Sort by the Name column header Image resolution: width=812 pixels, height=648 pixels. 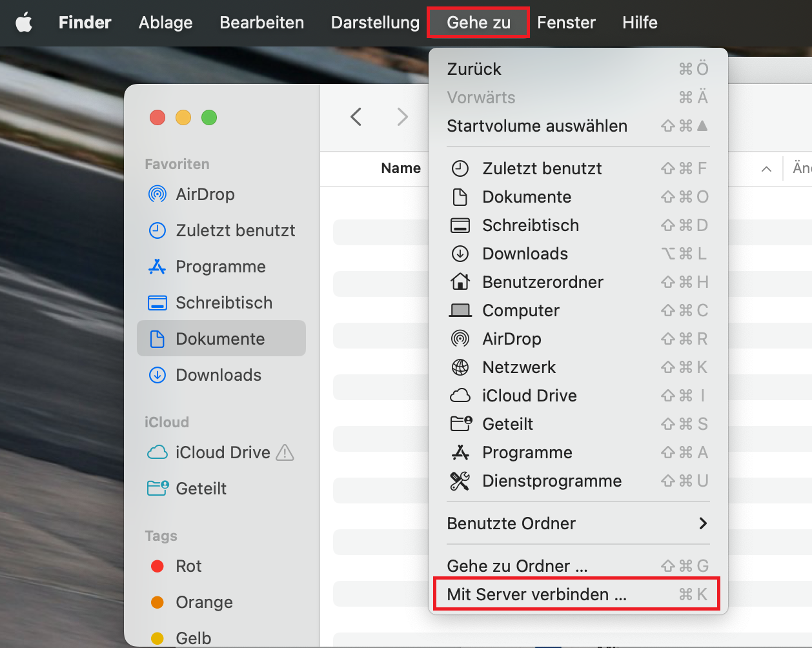point(401,168)
